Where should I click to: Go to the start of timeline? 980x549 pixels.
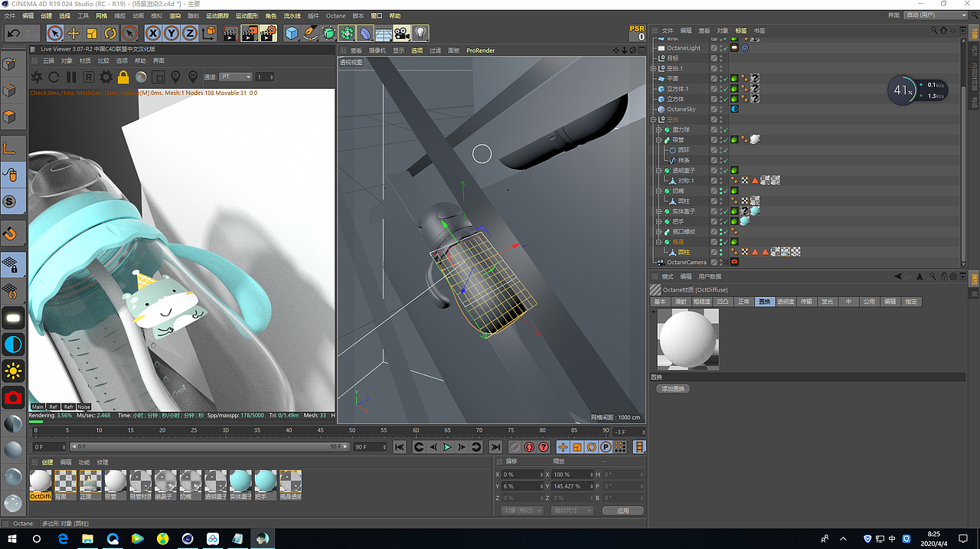[x=400, y=447]
